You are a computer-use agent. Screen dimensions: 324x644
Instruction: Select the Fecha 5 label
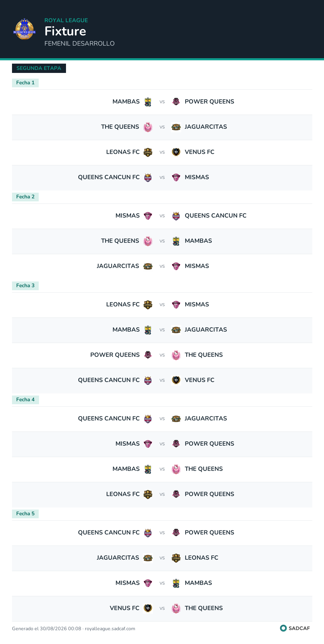[25, 514]
